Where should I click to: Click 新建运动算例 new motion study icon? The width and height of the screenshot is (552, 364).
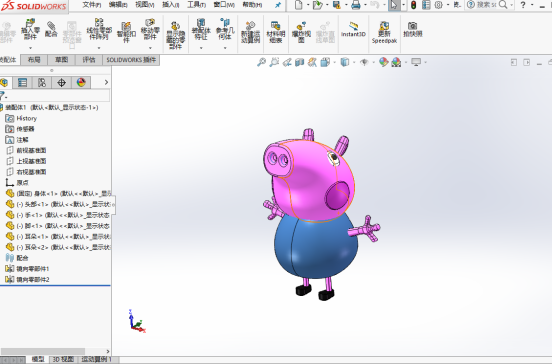coord(250,32)
